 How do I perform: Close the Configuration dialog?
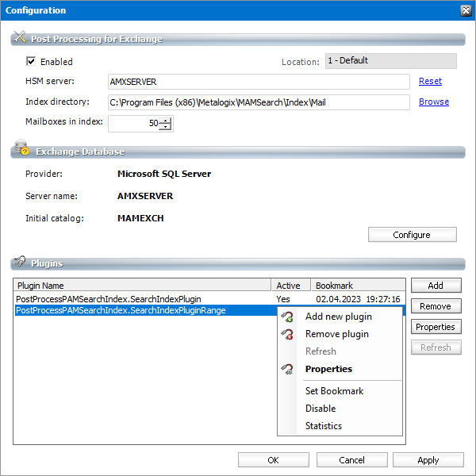(x=466, y=10)
